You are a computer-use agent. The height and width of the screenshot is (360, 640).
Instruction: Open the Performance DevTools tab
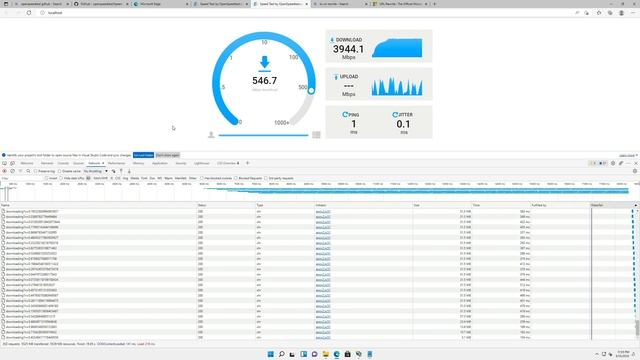117,163
